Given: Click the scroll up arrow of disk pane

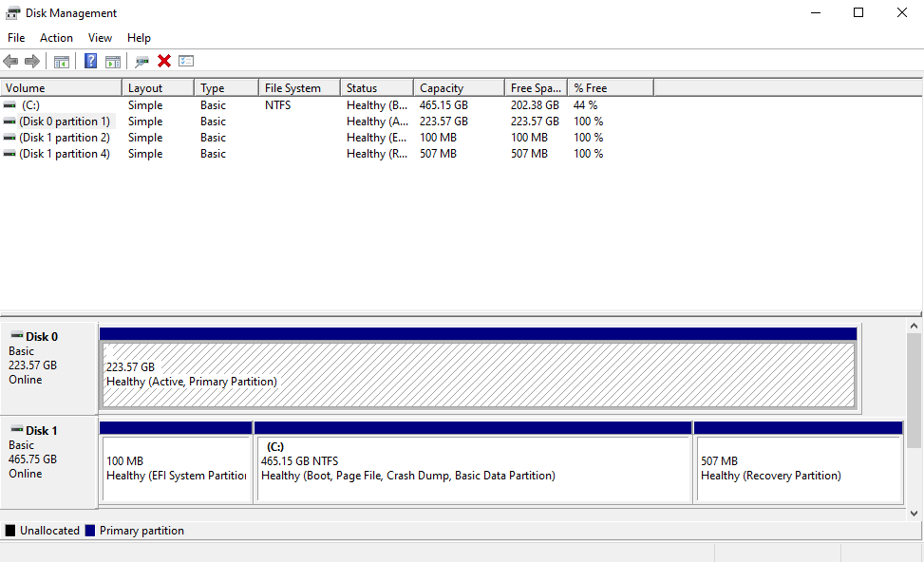Looking at the screenshot, I should (x=914, y=326).
